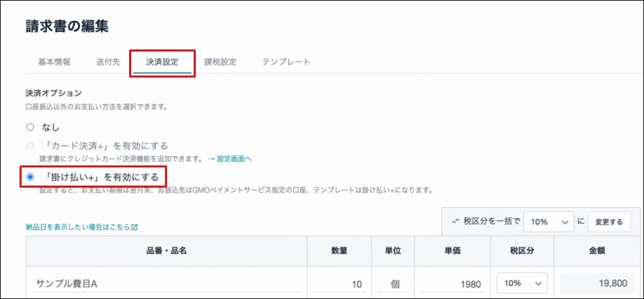Select the 「掛け払い+」を有効にする radio button

(x=30, y=177)
